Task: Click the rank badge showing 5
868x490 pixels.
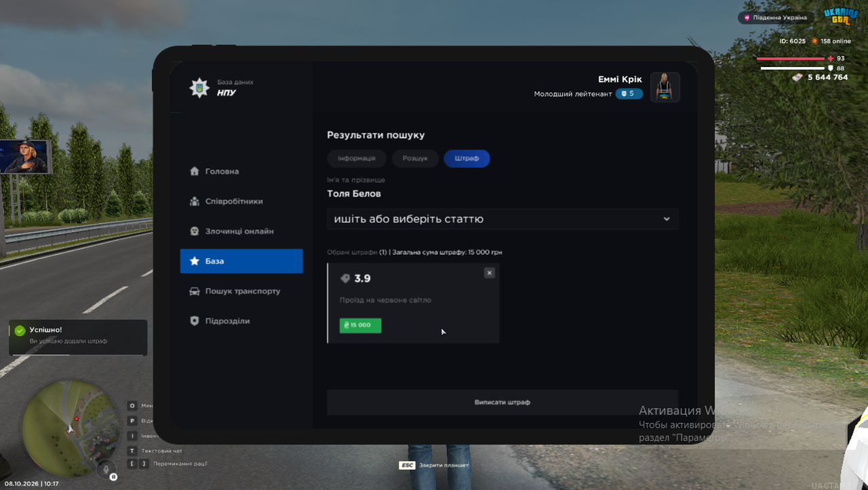Action: (x=629, y=94)
